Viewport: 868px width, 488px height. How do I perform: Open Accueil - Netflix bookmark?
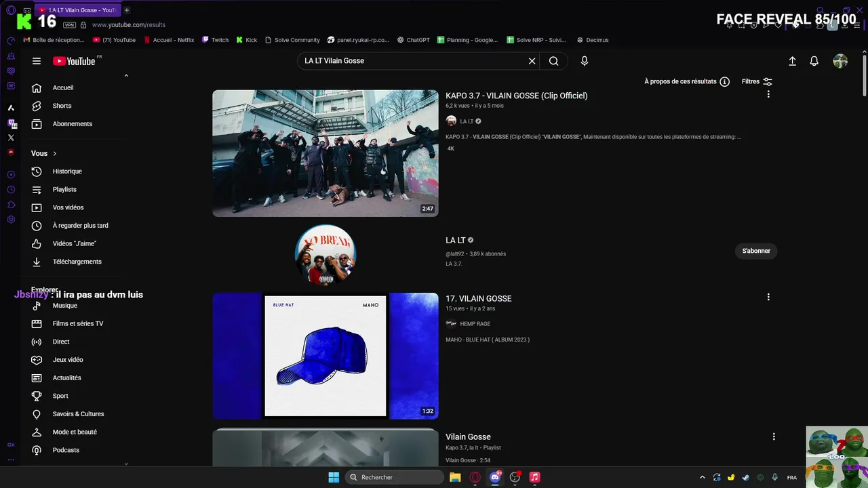coord(169,40)
